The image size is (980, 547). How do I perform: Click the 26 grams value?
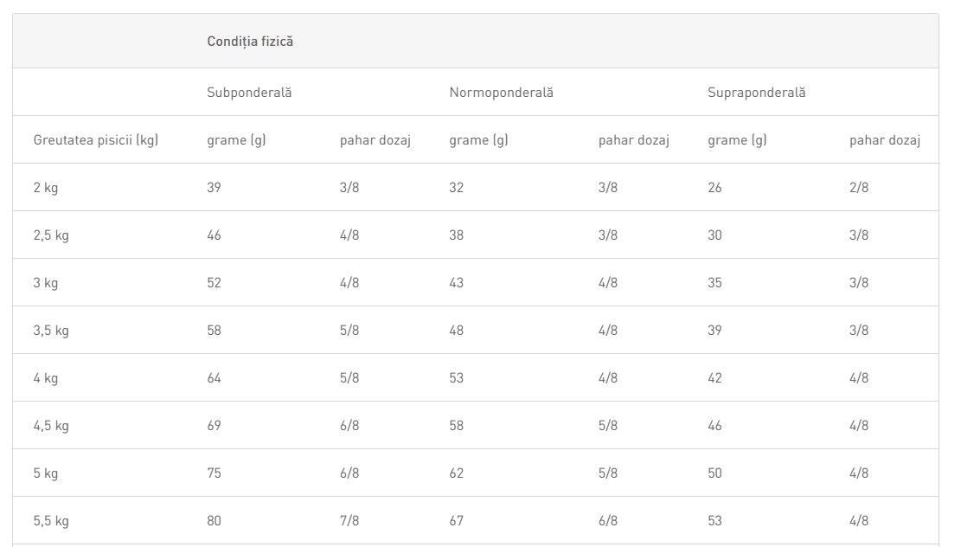tap(714, 187)
